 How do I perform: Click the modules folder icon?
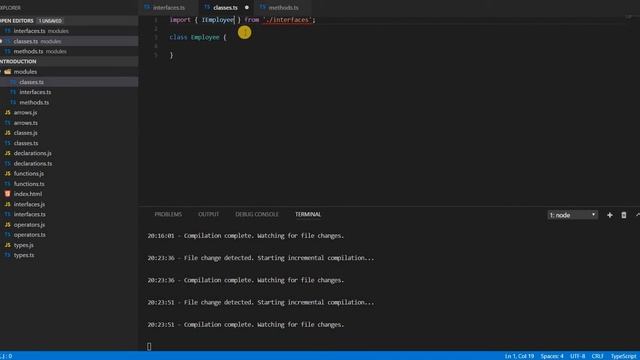click(x=7, y=72)
